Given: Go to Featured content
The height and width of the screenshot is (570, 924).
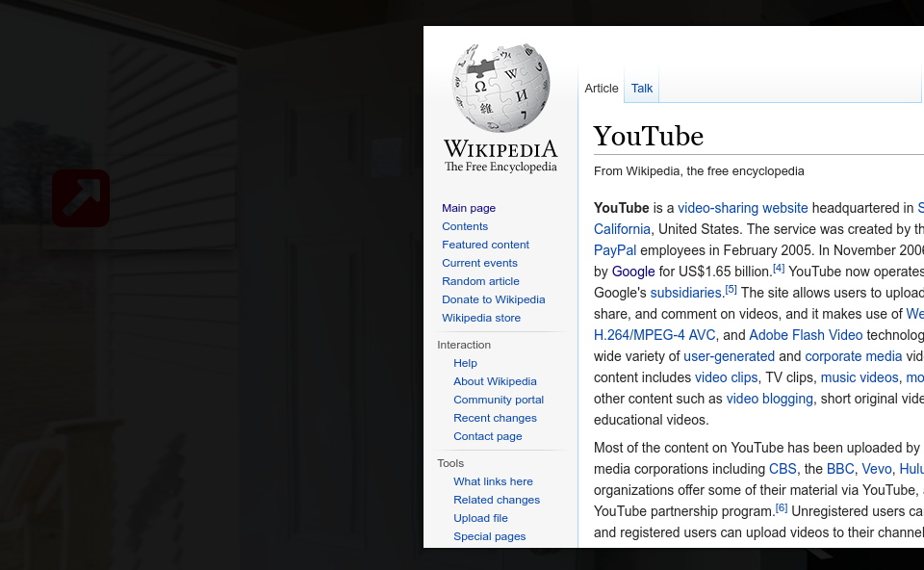Looking at the screenshot, I should tap(485, 245).
